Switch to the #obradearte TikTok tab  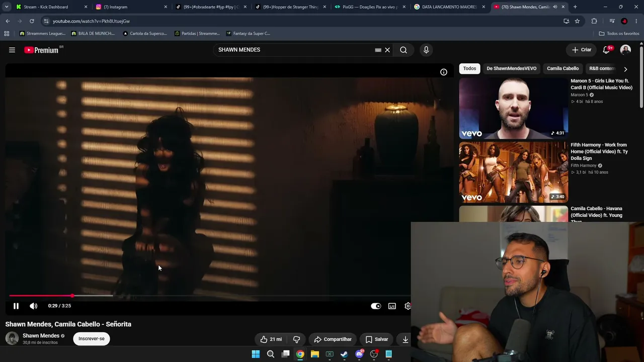point(211,7)
